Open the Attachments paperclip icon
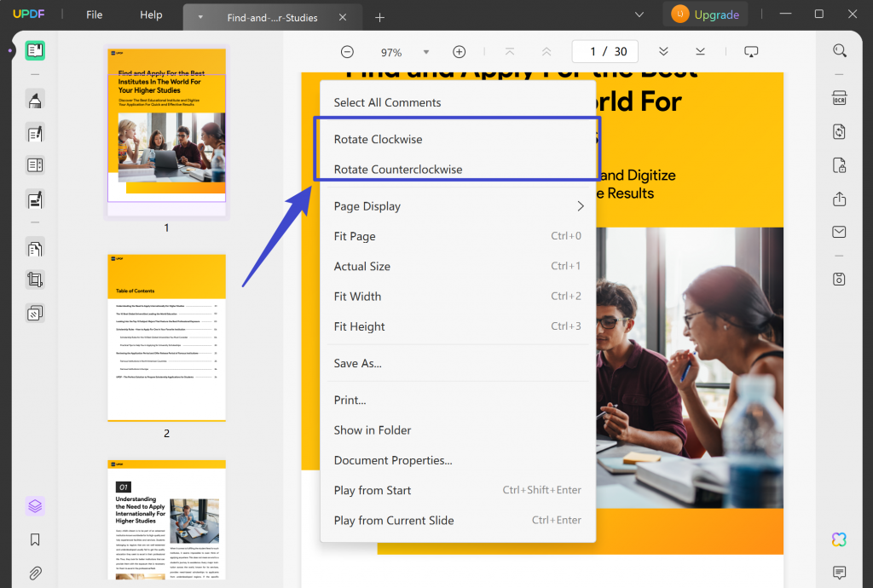The width and height of the screenshot is (873, 588). [34, 572]
